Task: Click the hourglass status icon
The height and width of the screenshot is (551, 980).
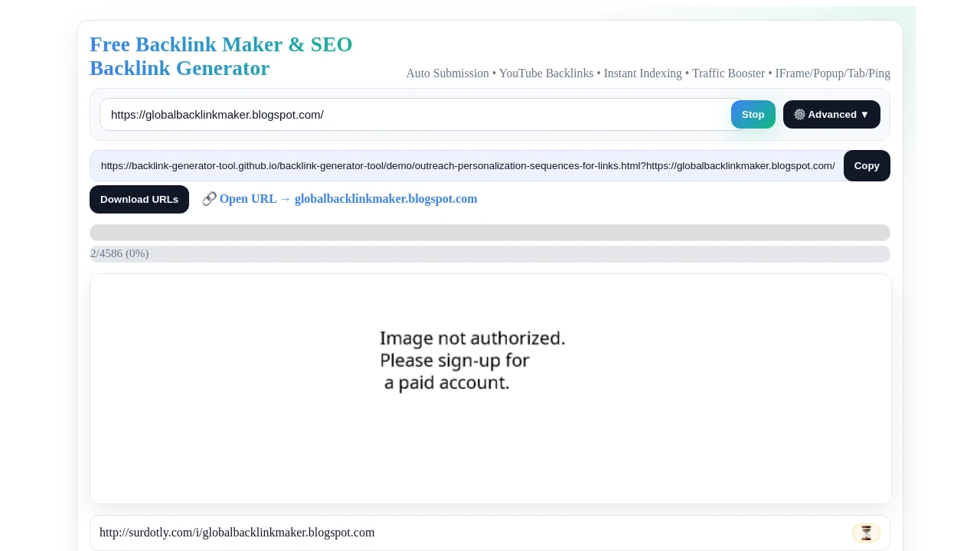Action: [866, 533]
